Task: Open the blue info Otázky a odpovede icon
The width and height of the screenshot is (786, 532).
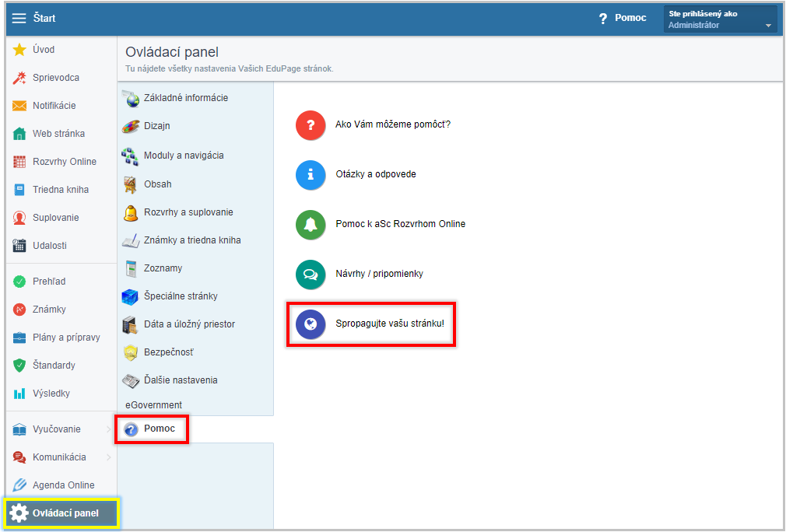Action: pos(311,174)
